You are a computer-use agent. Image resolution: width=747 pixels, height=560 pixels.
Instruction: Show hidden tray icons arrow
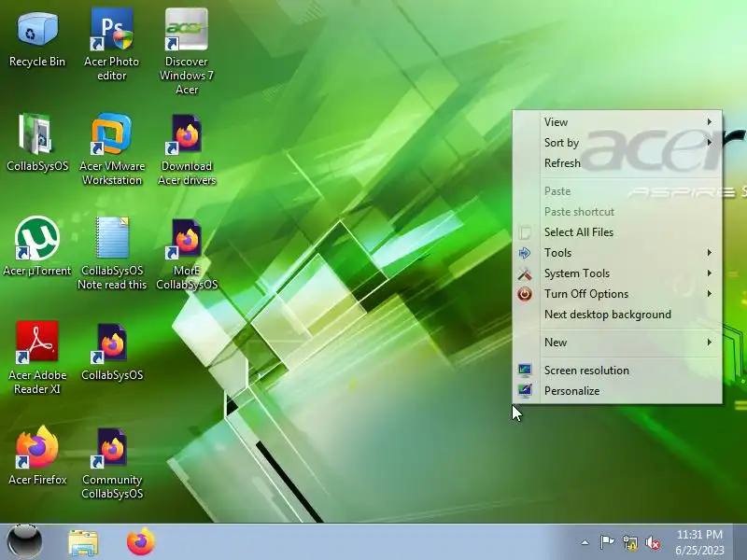tap(585, 542)
